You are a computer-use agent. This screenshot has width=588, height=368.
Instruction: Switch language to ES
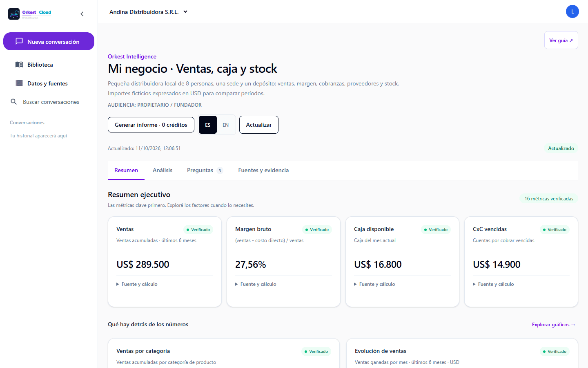208,125
